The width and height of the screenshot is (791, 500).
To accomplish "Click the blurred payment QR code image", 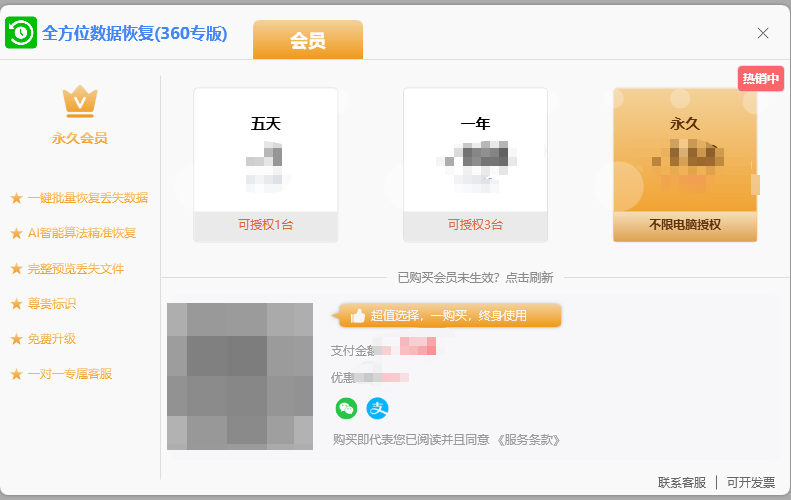I will pos(240,376).
